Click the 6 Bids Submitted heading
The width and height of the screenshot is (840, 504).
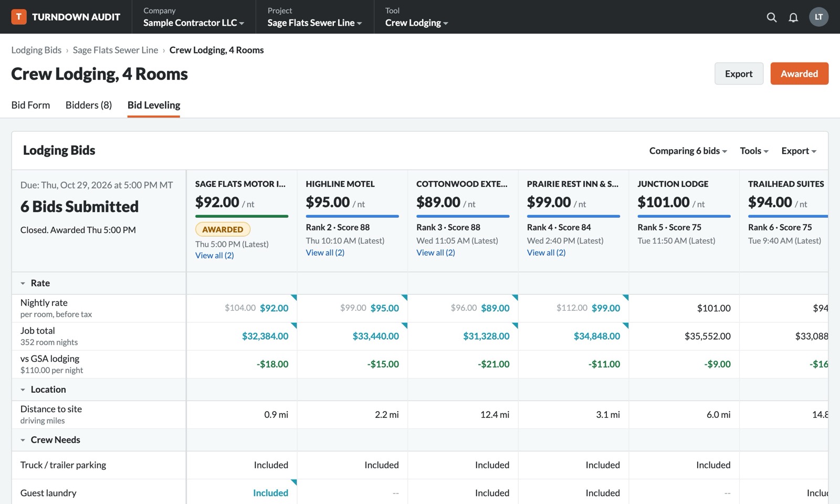point(79,206)
